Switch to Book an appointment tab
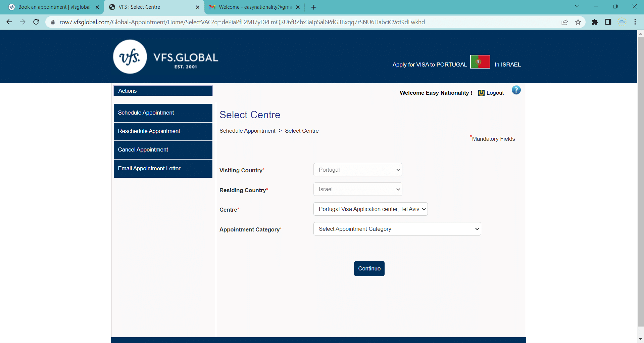The image size is (644, 343). click(x=54, y=7)
